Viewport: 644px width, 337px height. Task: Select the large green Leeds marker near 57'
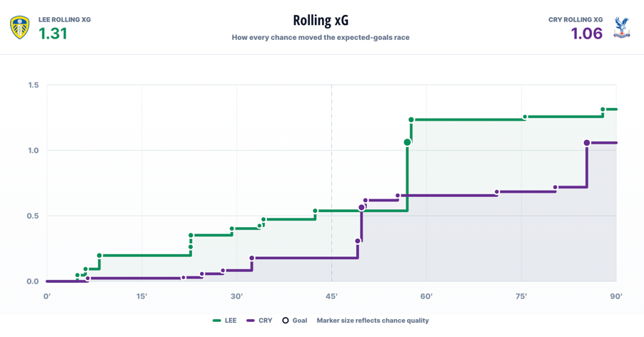pyautogui.click(x=407, y=142)
